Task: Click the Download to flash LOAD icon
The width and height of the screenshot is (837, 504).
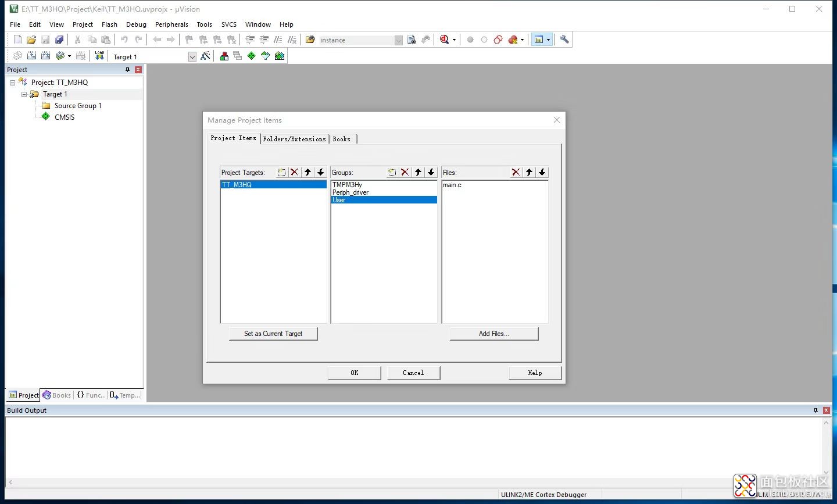Action: coord(99,56)
